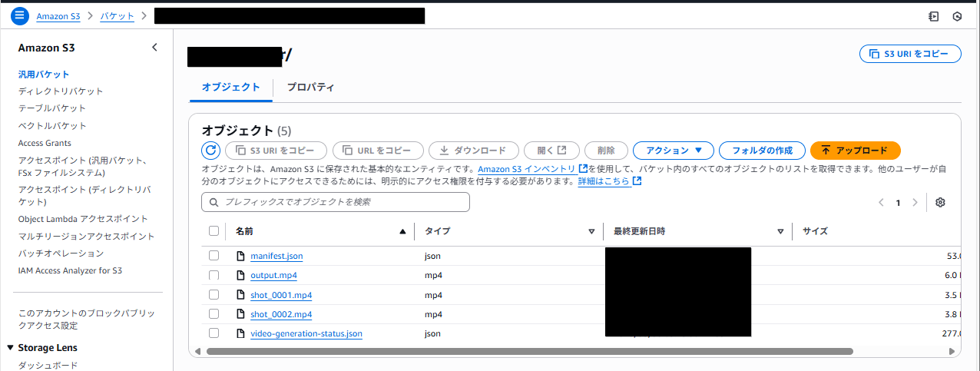Click the S3 URI をコピー button in toolbar
Screen dimensions: 980x371
[x=276, y=151]
